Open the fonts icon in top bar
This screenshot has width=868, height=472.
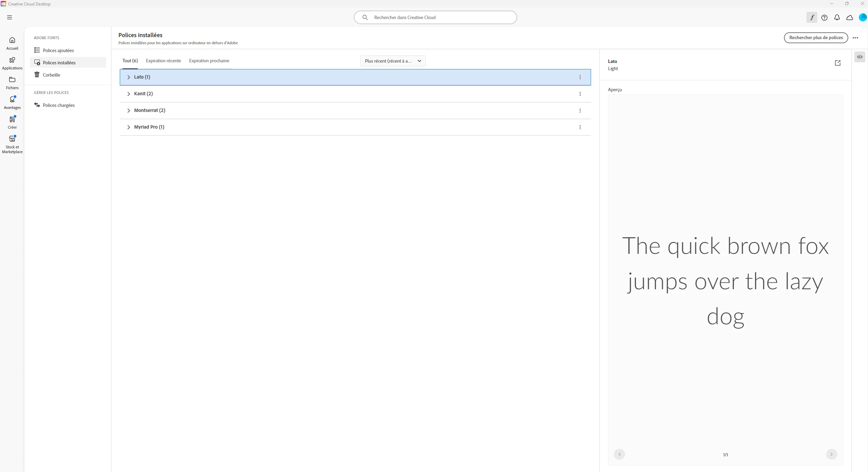tap(812, 17)
